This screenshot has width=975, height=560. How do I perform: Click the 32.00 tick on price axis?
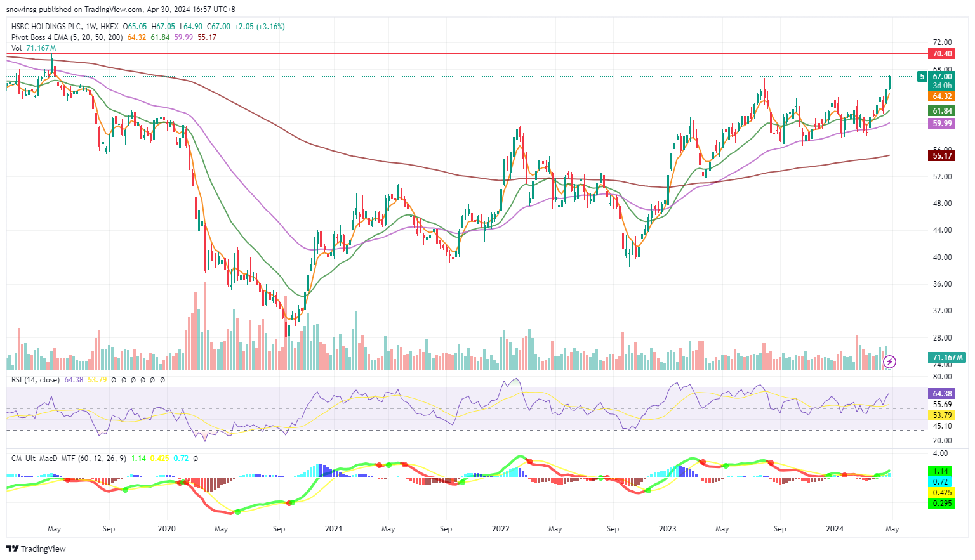942,311
